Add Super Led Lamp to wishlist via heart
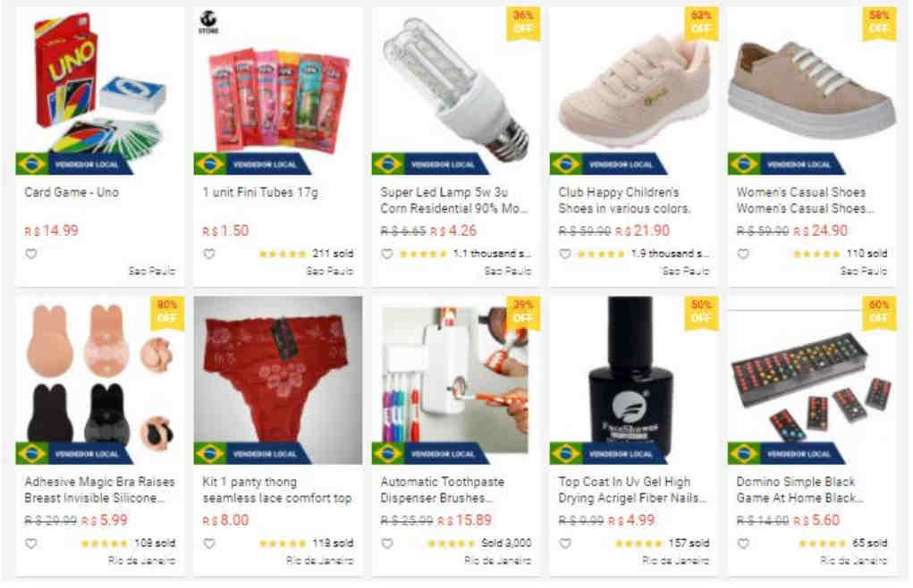The image size is (913, 588). pos(387,254)
